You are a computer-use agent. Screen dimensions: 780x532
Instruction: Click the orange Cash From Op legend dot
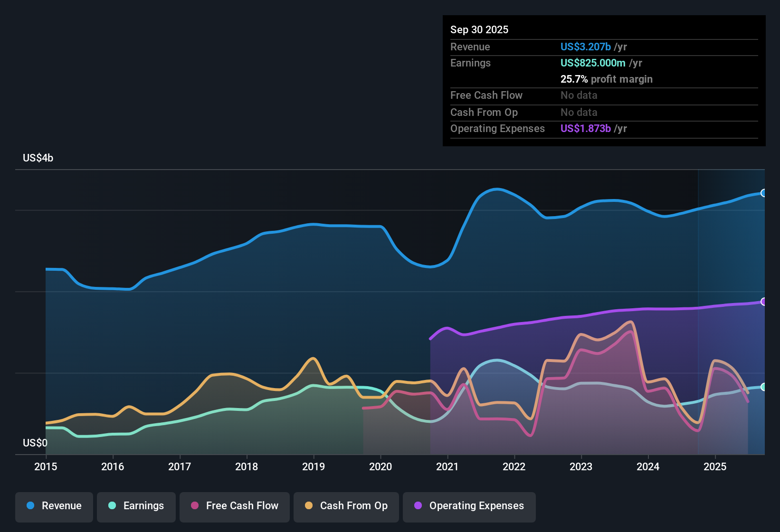[x=309, y=506]
